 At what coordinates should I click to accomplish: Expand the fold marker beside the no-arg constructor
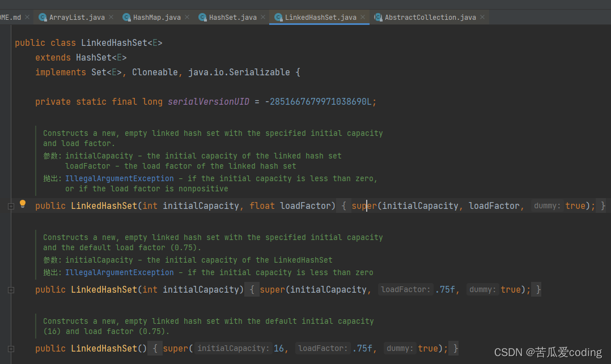(x=11, y=348)
